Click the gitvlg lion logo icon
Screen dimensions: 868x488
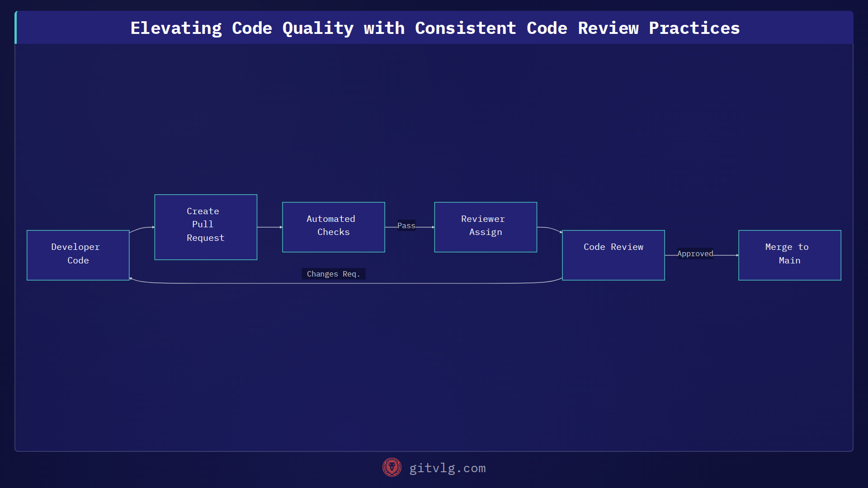tap(392, 468)
